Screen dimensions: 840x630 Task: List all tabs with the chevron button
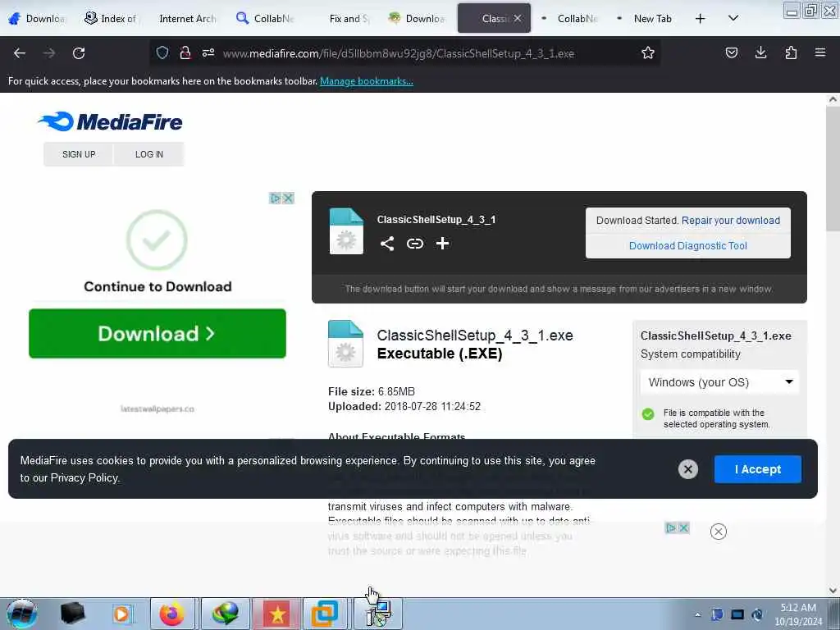pyautogui.click(x=733, y=18)
